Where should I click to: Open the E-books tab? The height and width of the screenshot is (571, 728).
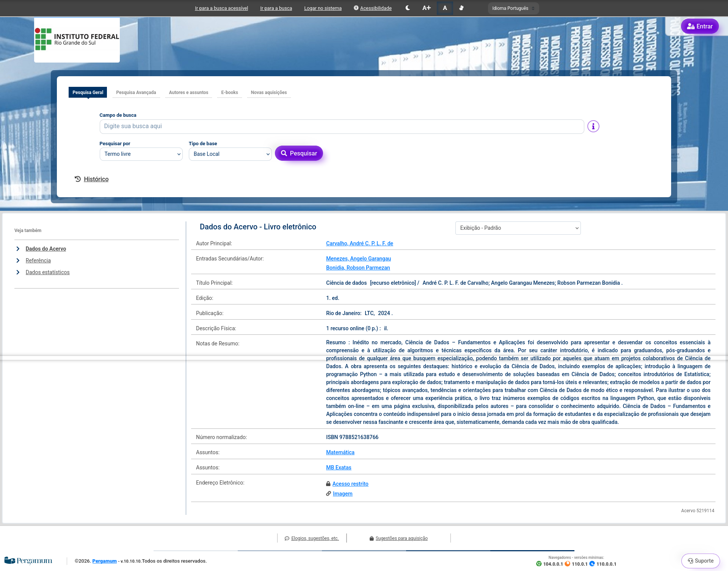point(229,93)
